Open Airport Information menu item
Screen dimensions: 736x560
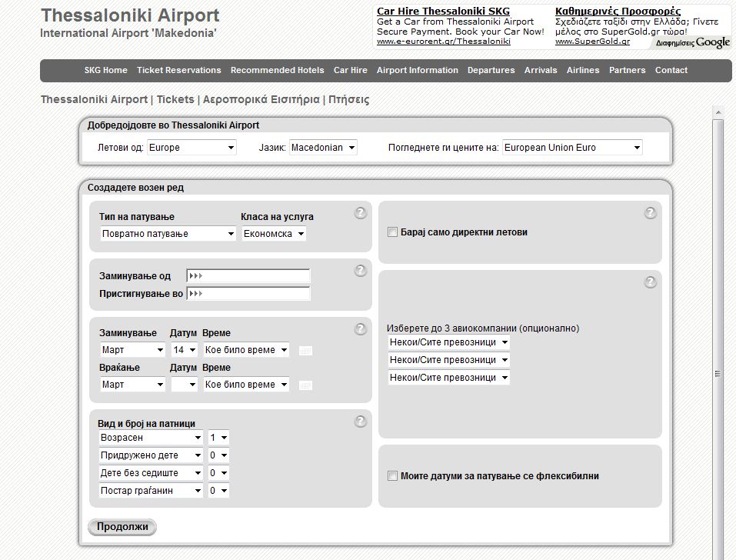(x=418, y=70)
